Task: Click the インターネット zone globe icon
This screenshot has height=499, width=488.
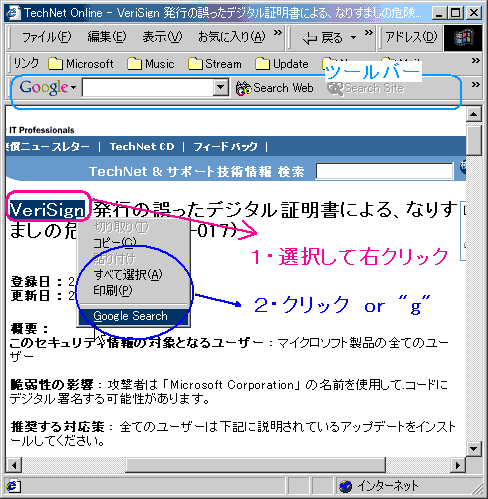Action: [346, 486]
